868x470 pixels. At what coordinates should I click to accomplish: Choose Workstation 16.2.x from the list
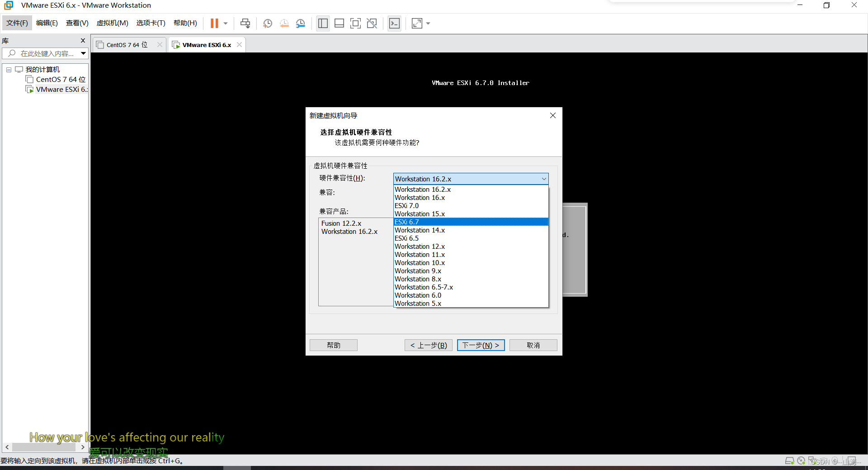click(471, 189)
